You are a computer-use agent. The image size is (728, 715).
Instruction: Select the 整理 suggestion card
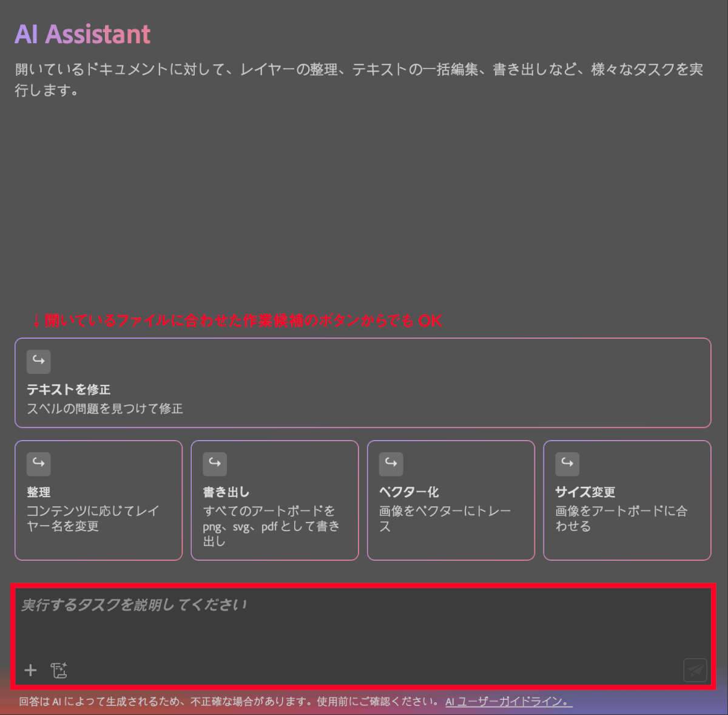[x=98, y=500]
